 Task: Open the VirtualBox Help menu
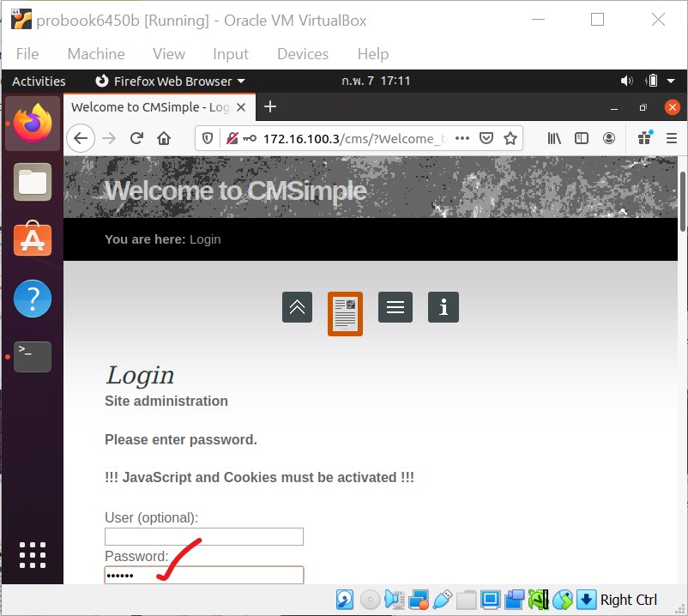coord(373,54)
